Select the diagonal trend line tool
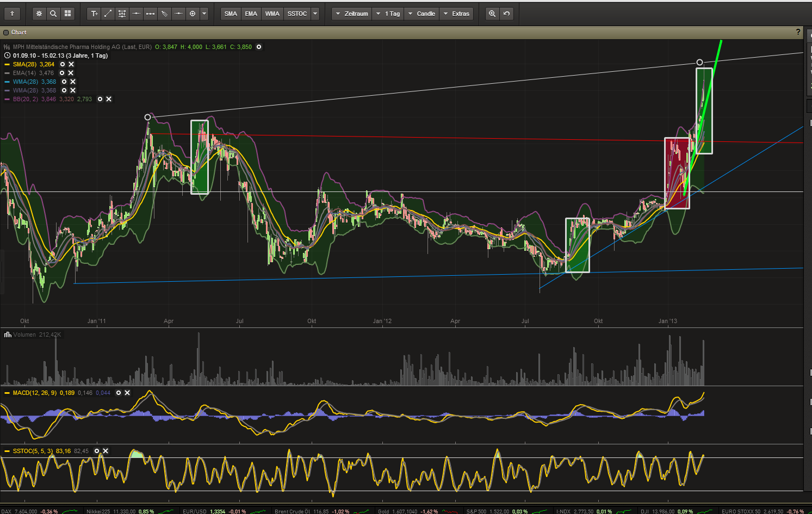This screenshot has height=514, width=812. (x=108, y=14)
